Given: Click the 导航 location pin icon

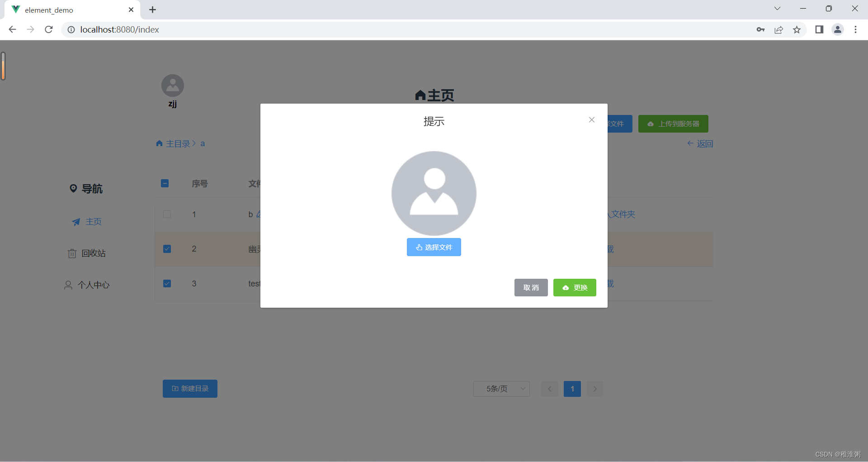Looking at the screenshot, I should pyautogui.click(x=74, y=189).
